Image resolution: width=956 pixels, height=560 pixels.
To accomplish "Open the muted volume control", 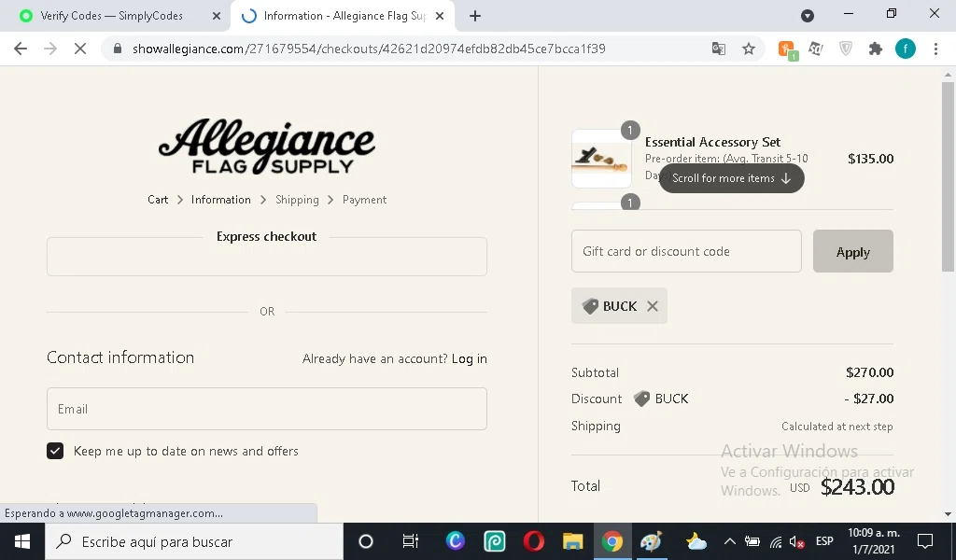I will click(x=797, y=541).
